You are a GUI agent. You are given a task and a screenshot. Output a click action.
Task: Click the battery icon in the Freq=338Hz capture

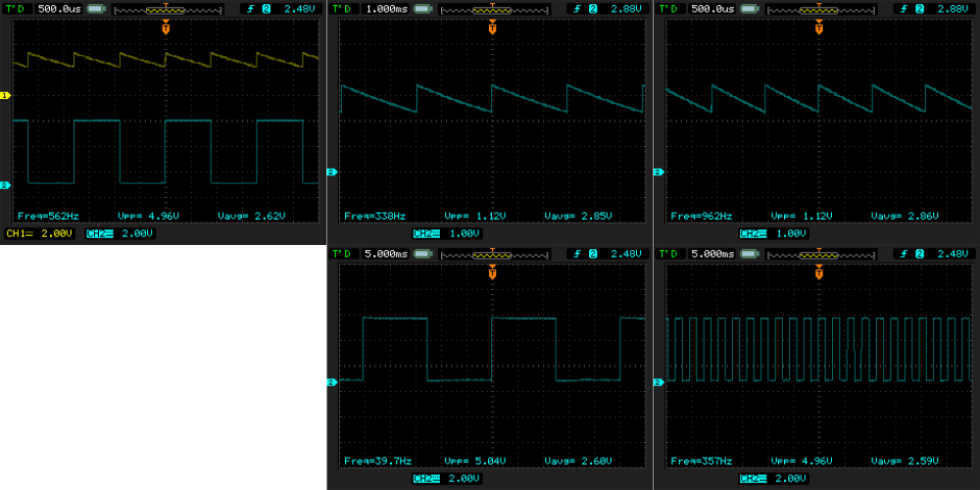click(421, 9)
